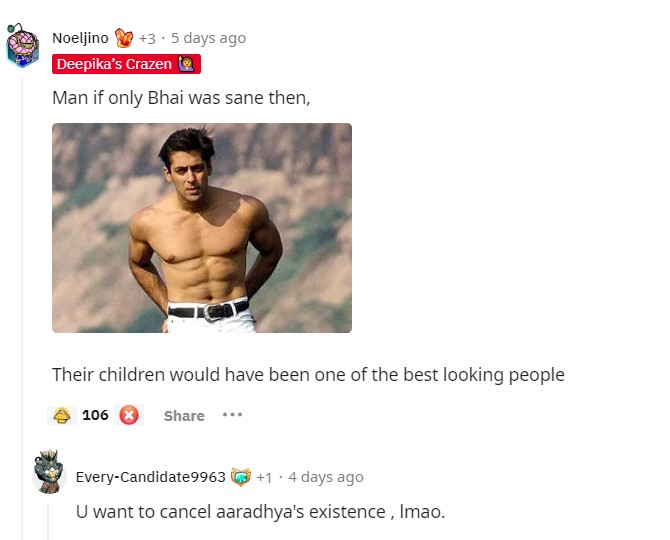Click the Share button under the comment

(x=184, y=415)
